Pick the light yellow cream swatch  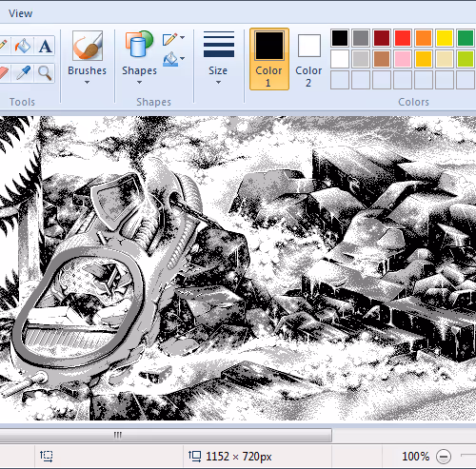tap(445, 59)
